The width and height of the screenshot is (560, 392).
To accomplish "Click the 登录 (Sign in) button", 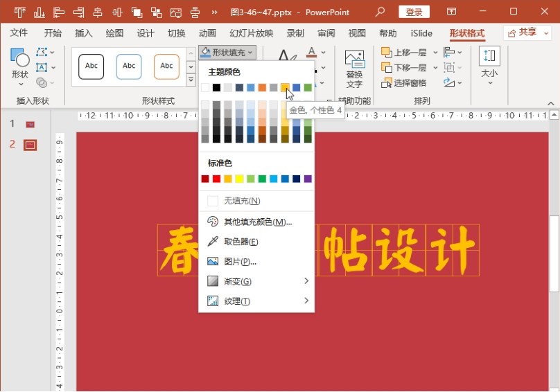I will click(x=414, y=12).
